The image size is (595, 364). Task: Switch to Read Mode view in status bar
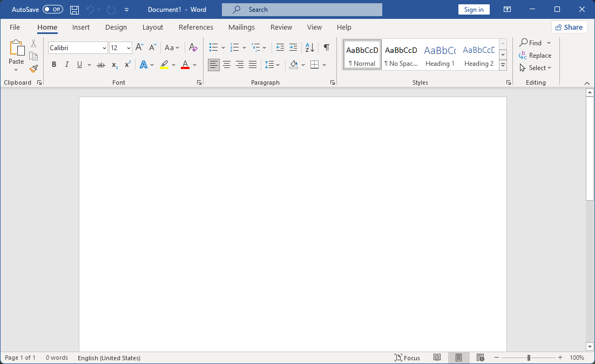[x=437, y=358]
